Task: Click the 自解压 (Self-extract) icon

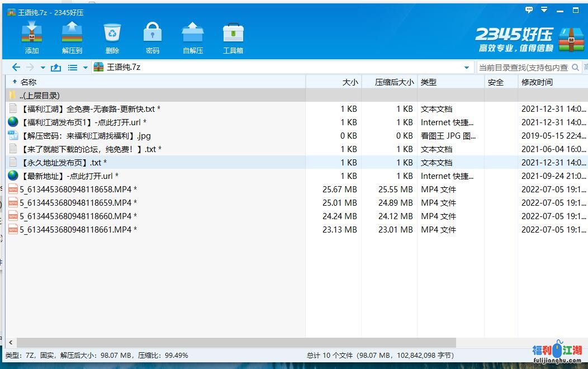Action: [193, 37]
